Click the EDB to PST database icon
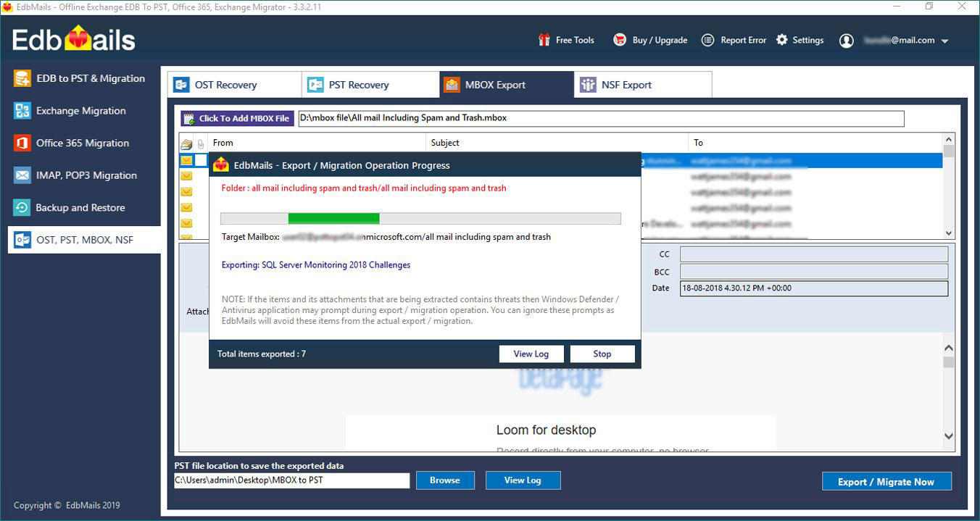Screen dimensions: 980x521 click(x=22, y=78)
